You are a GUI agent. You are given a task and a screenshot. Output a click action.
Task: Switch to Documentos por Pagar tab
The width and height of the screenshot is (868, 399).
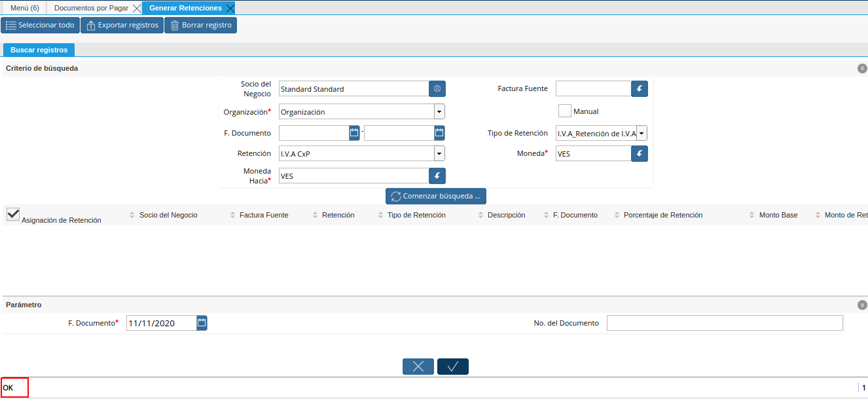click(x=91, y=8)
